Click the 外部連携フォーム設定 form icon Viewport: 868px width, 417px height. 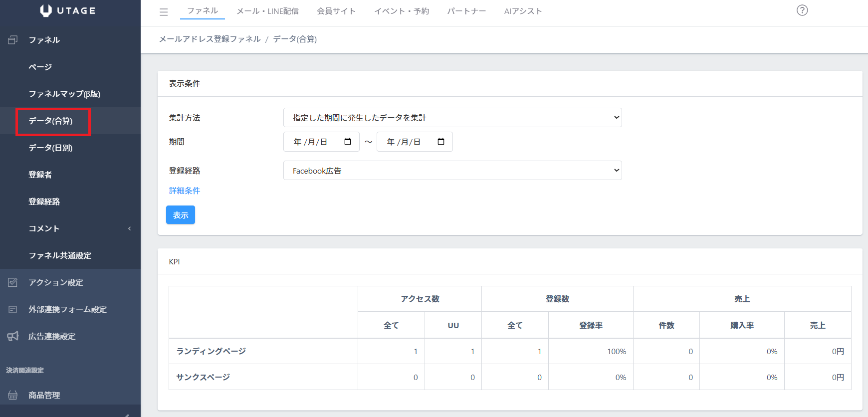[13, 309]
